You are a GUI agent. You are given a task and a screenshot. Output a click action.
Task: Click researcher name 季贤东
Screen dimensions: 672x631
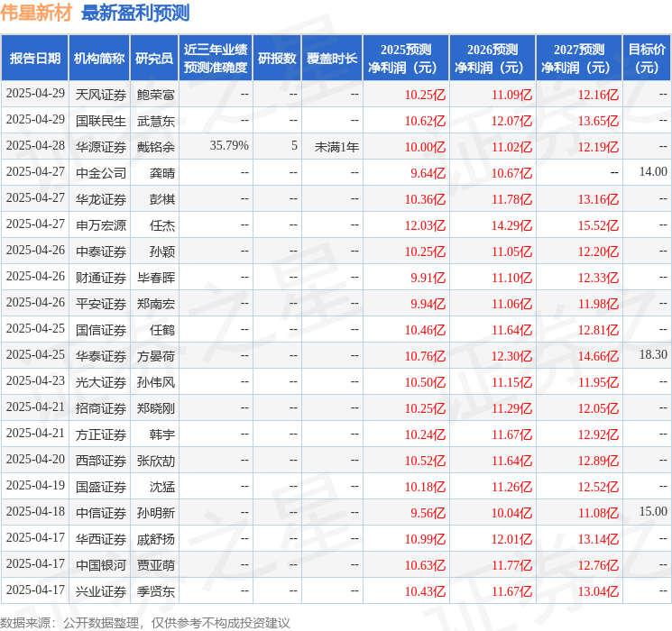[x=155, y=591]
